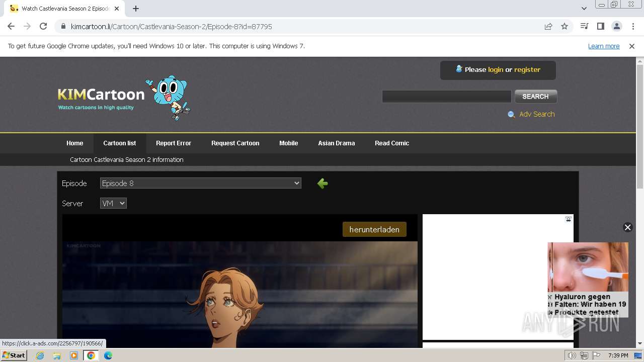
Task: Click the video player frame
Action: [240, 294]
